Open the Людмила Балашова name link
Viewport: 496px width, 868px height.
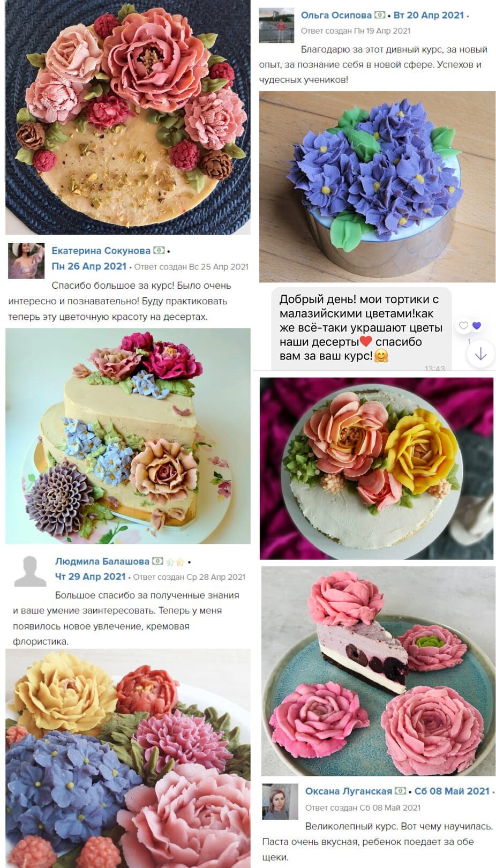coord(102,561)
